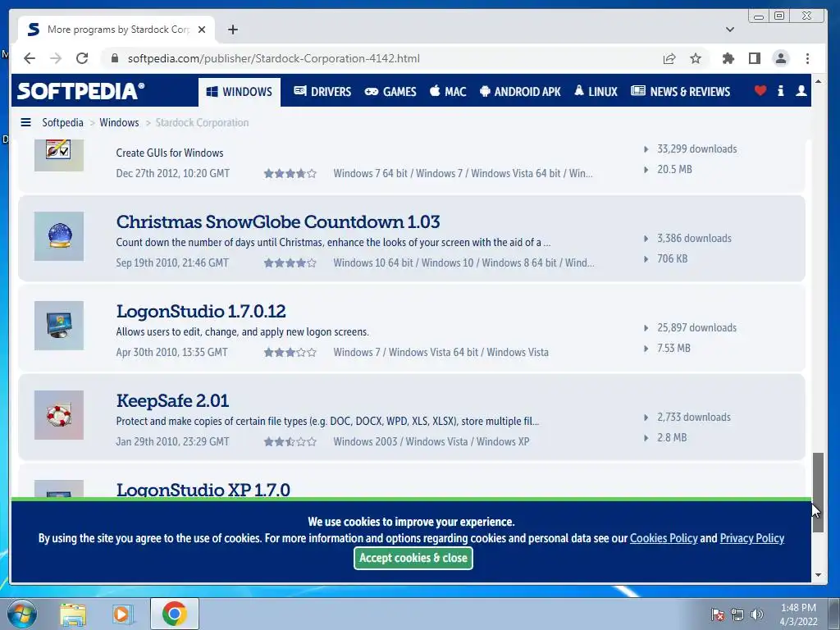Open Windows Explorer from the taskbar
The width and height of the screenshot is (840, 630).
coord(73,614)
